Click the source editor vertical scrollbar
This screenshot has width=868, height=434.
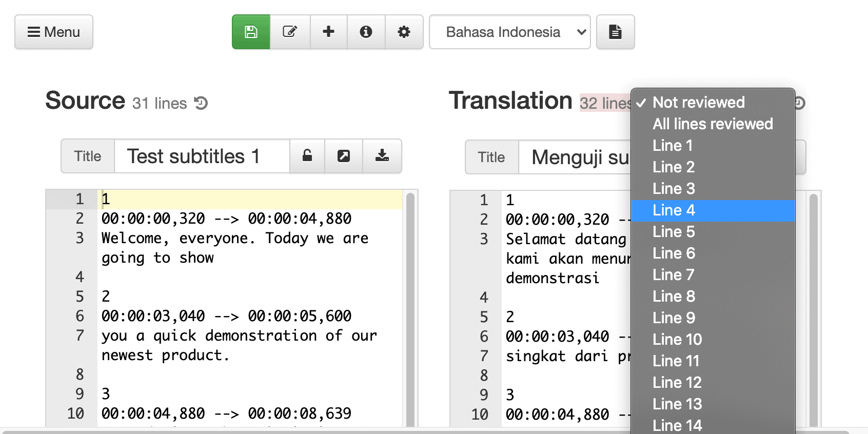410,308
